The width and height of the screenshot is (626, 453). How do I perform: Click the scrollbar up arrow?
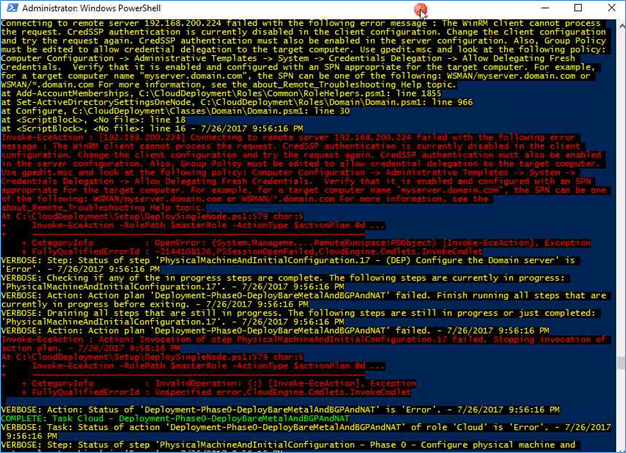tap(622, 25)
